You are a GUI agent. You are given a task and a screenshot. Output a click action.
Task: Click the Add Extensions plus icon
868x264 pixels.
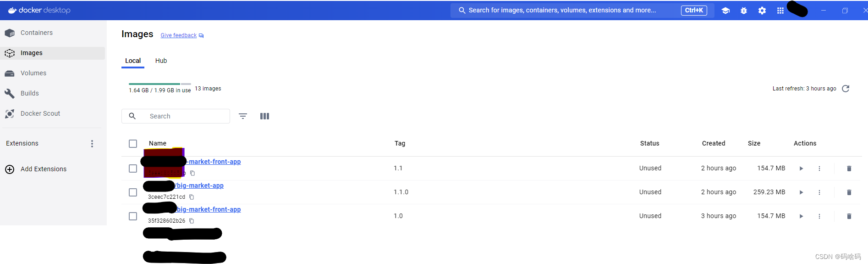[10, 169]
